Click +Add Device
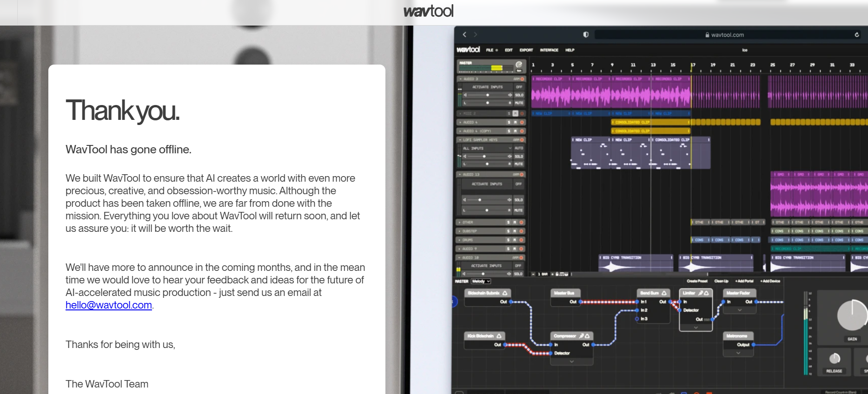The height and width of the screenshot is (394, 868). click(770, 281)
